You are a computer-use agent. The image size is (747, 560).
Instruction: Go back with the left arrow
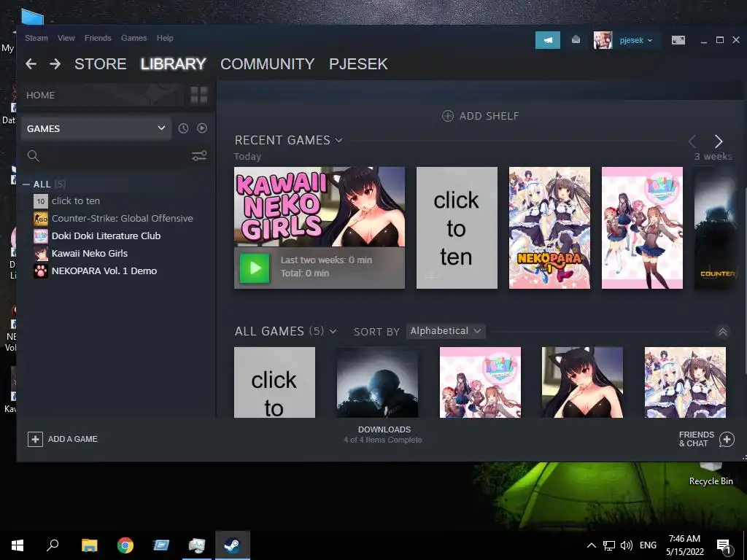pyautogui.click(x=31, y=64)
